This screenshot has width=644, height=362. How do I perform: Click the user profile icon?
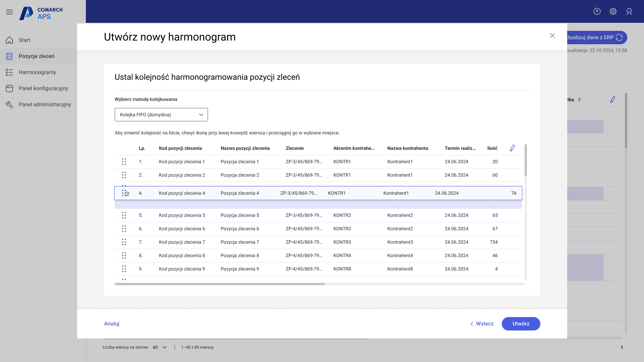[x=629, y=11]
